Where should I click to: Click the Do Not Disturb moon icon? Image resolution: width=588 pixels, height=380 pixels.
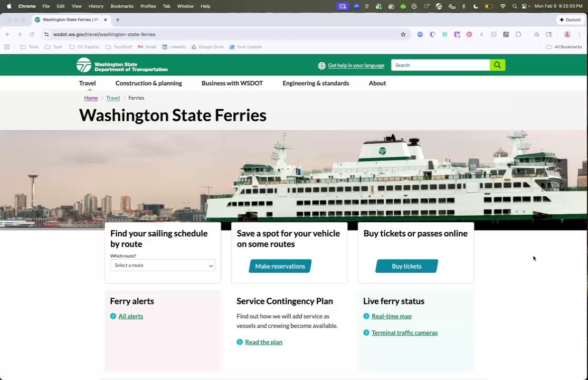point(476,6)
